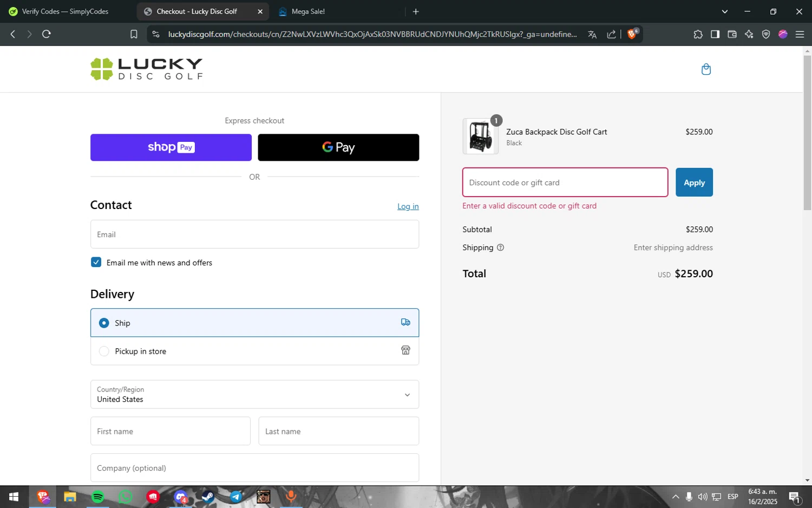Switch the ESP keyboard language indicator
The image size is (812, 508).
coord(733,497)
